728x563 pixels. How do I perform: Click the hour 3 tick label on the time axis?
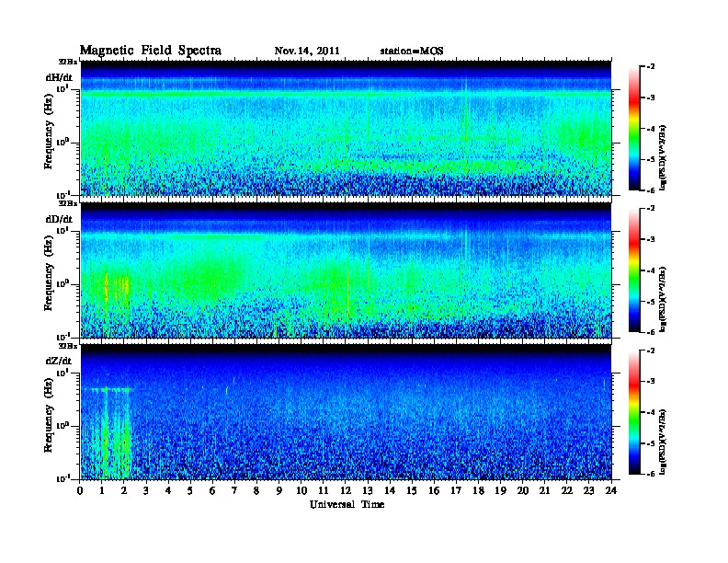(x=146, y=491)
